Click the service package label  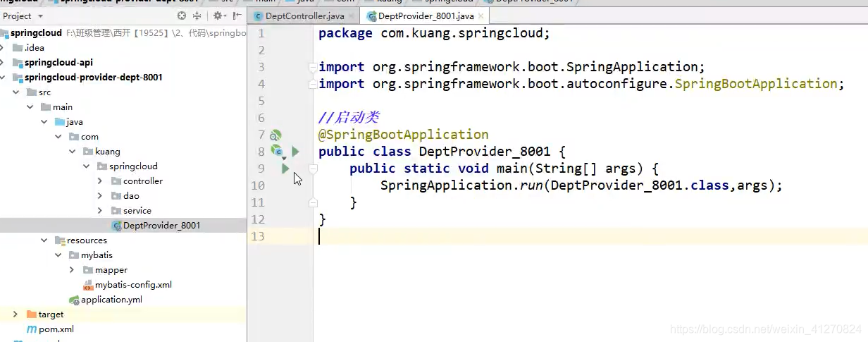(137, 211)
